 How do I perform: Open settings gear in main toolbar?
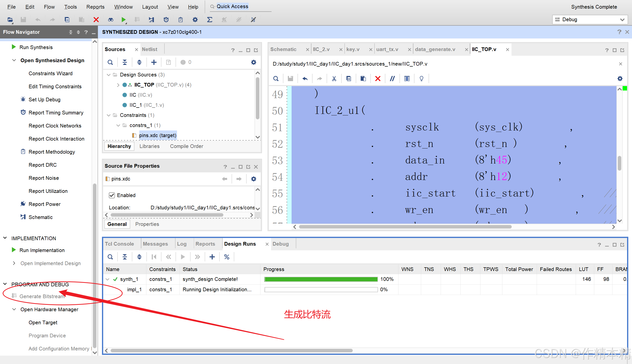point(195,19)
